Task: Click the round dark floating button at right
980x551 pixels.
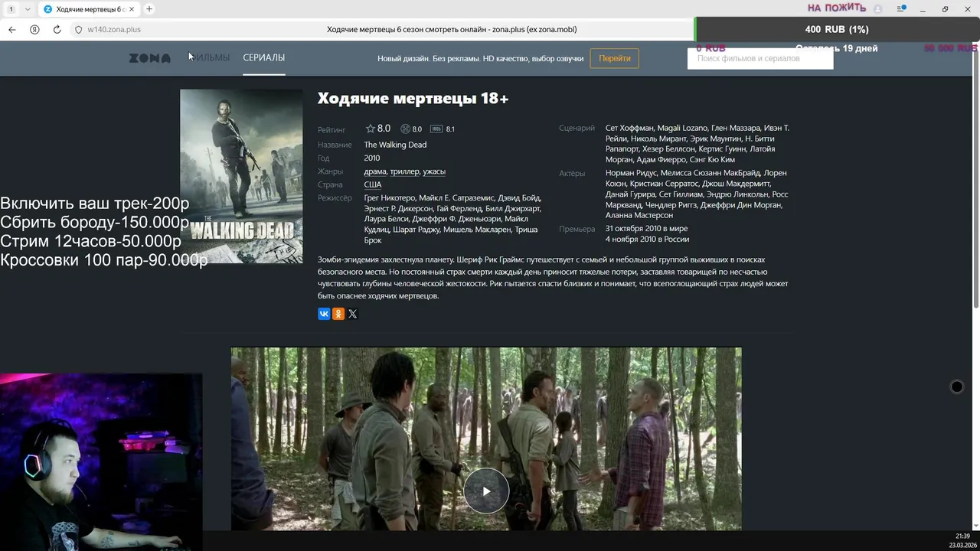Action: [956, 386]
